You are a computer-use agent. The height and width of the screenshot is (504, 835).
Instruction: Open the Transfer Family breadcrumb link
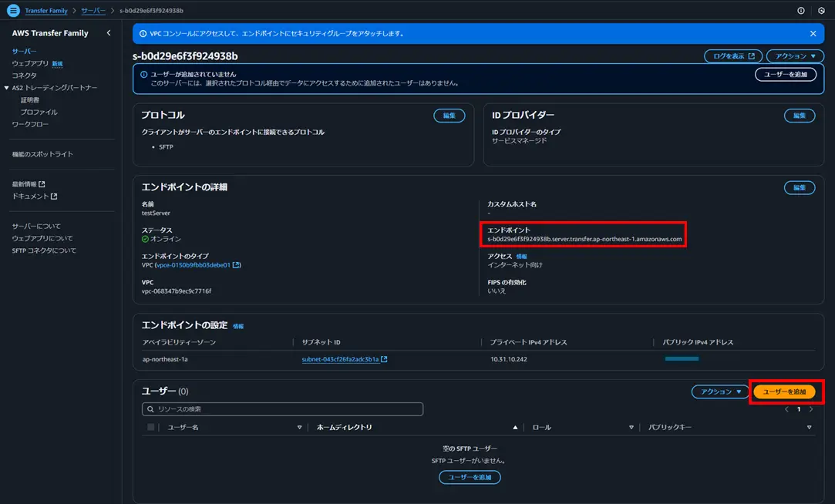(45, 11)
